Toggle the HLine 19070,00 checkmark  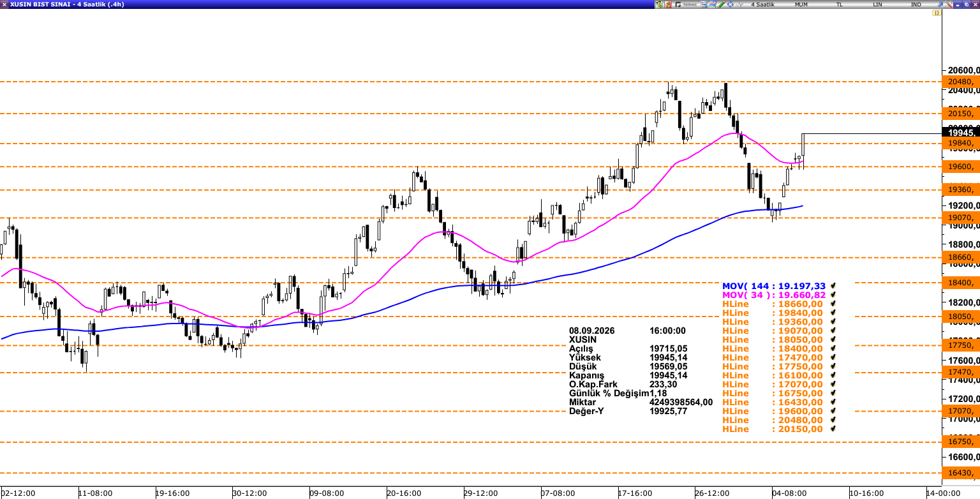pyautogui.click(x=833, y=331)
